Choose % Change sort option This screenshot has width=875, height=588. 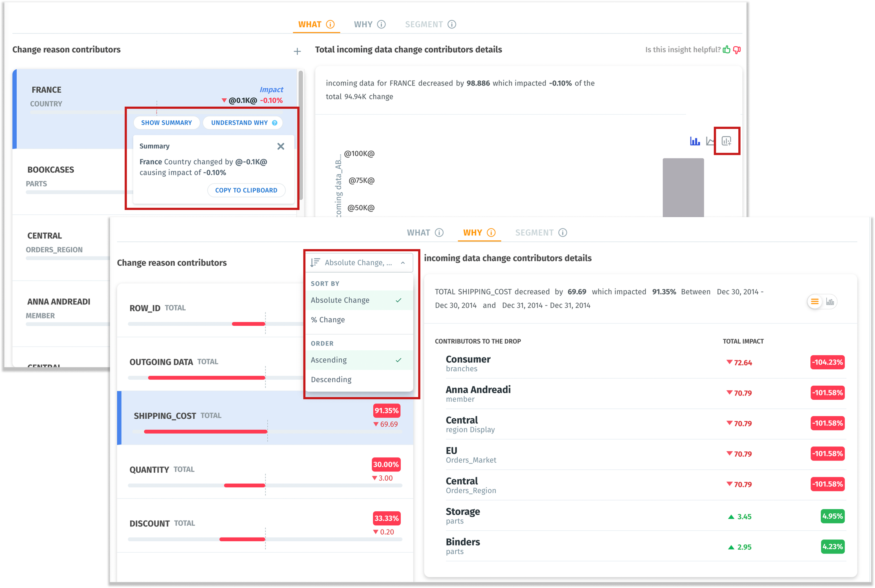coord(328,320)
